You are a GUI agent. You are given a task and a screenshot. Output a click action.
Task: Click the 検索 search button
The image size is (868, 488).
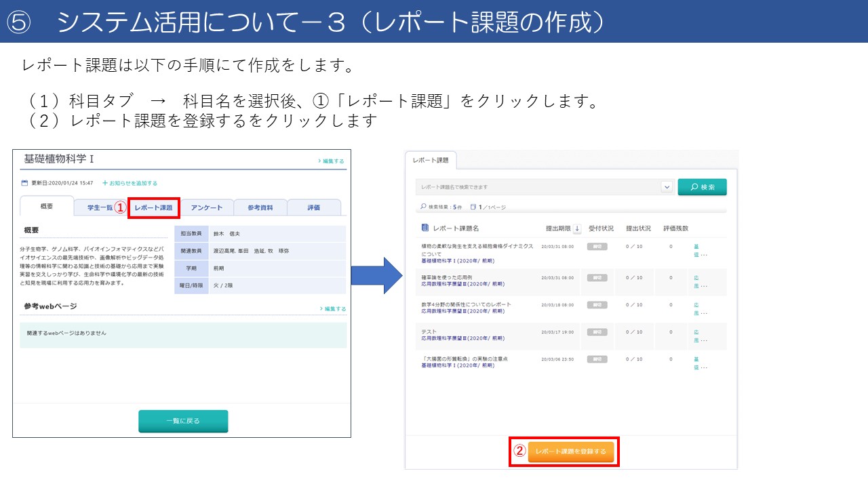click(702, 187)
